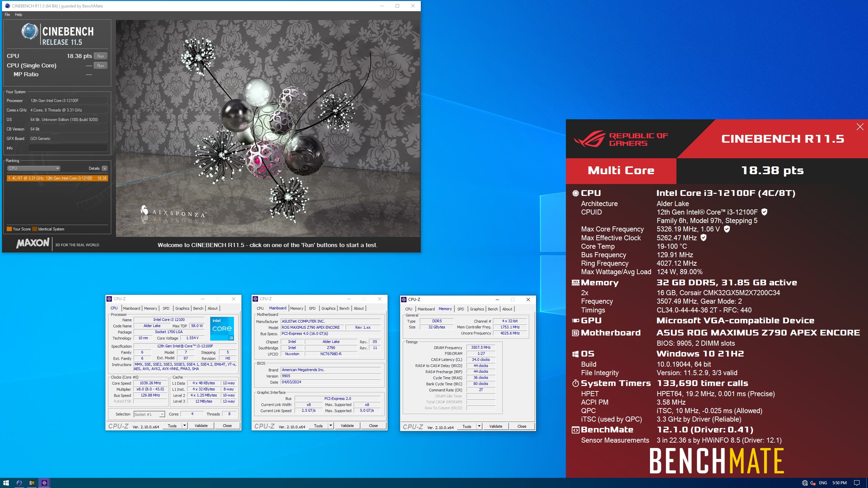Click the MAXON logo
The height and width of the screenshot is (488, 868).
33,243
